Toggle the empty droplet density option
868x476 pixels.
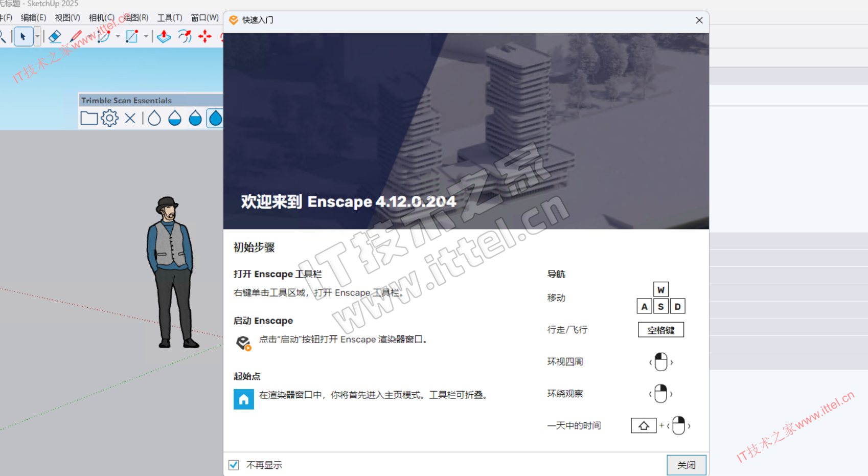(x=154, y=119)
